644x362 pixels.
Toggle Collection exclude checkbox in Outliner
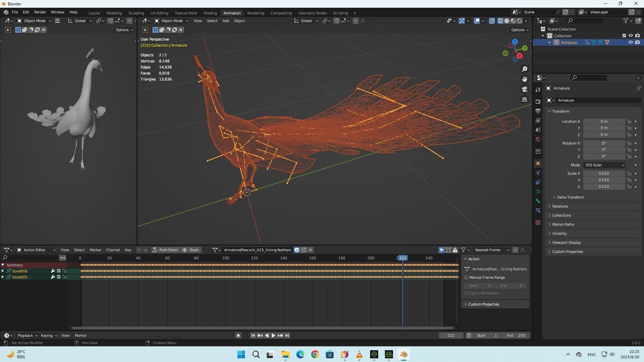pyautogui.click(x=624, y=36)
